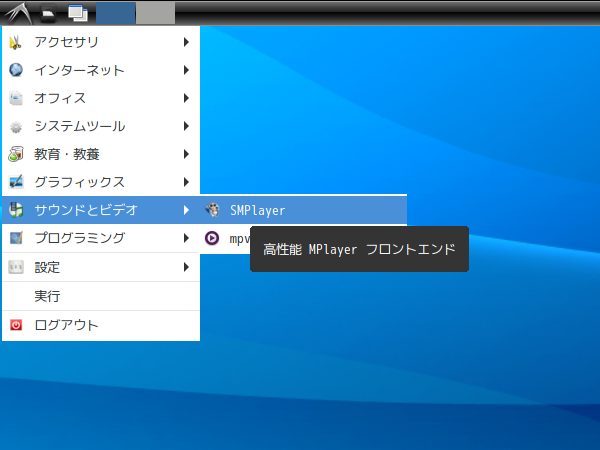Click the show desktop windows icon
The height and width of the screenshot is (450, 600).
pos(78,13)
